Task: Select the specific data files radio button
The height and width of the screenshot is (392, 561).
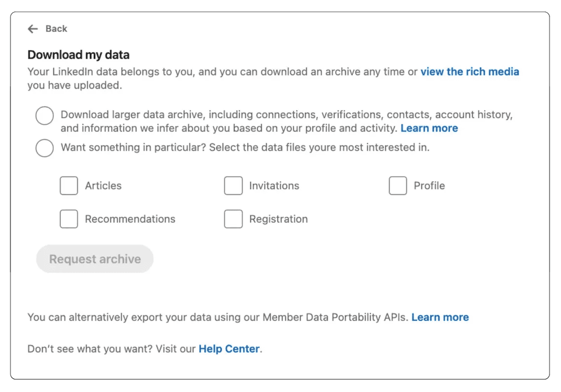Action: [44, 148]
